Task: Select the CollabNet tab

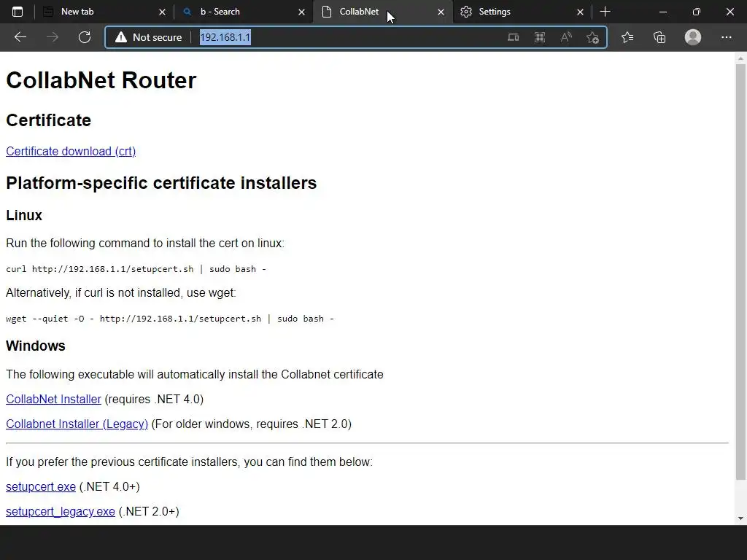Action: [x=382, y=12]
